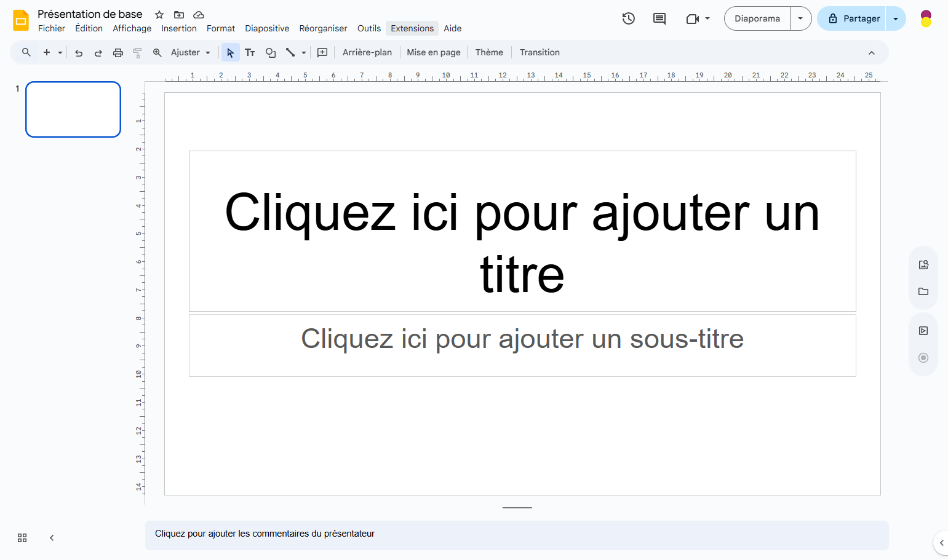Select the shape insert tool
Screen dimensions: 948x560
(x=271, y=52)
